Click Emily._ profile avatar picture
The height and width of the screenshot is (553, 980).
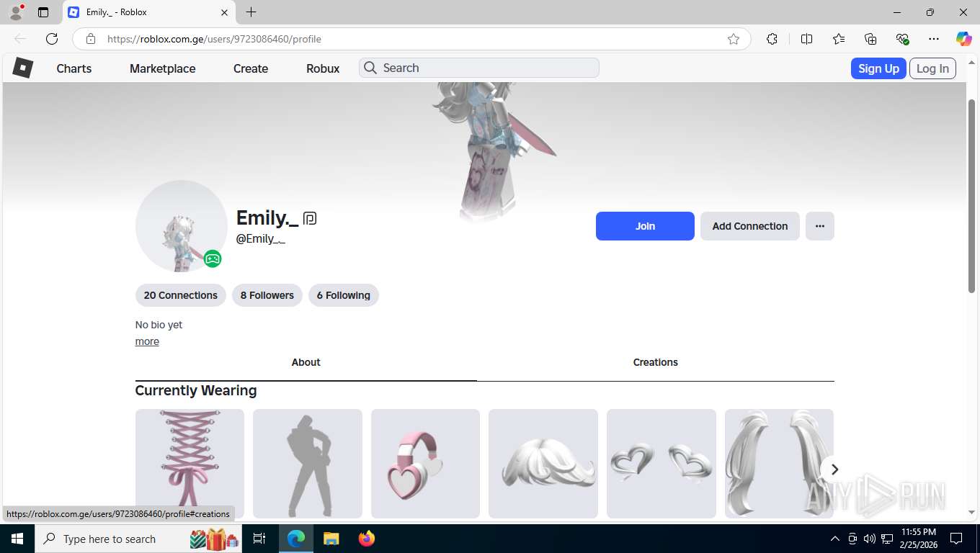tap(182, 226)
